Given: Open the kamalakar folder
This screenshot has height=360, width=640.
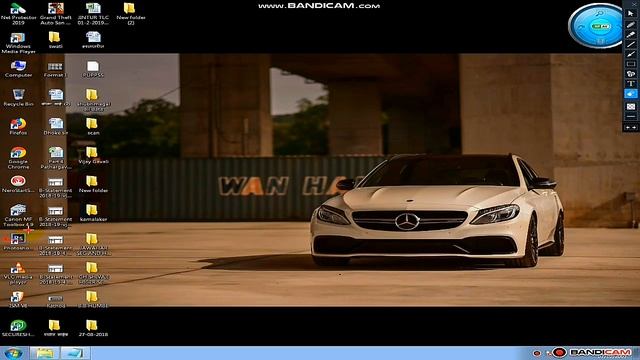Looking at the screenshot, I should click(x=93, y=213).
